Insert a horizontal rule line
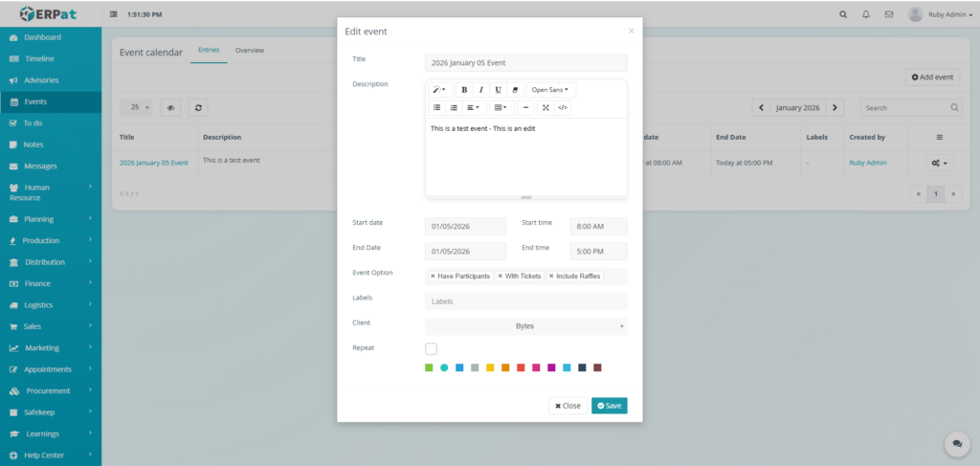Screen dimensions: 980x466 [525, 107]
